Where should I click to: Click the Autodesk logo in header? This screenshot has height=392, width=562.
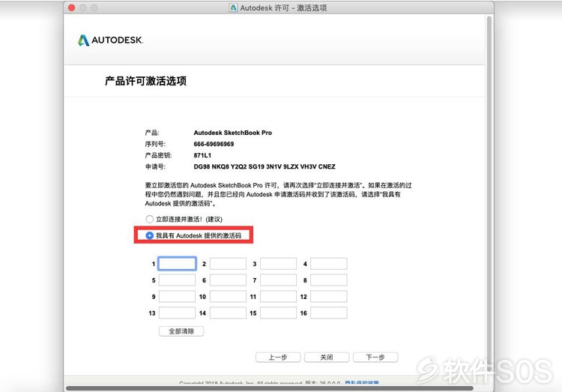click(x=110, y=40)
